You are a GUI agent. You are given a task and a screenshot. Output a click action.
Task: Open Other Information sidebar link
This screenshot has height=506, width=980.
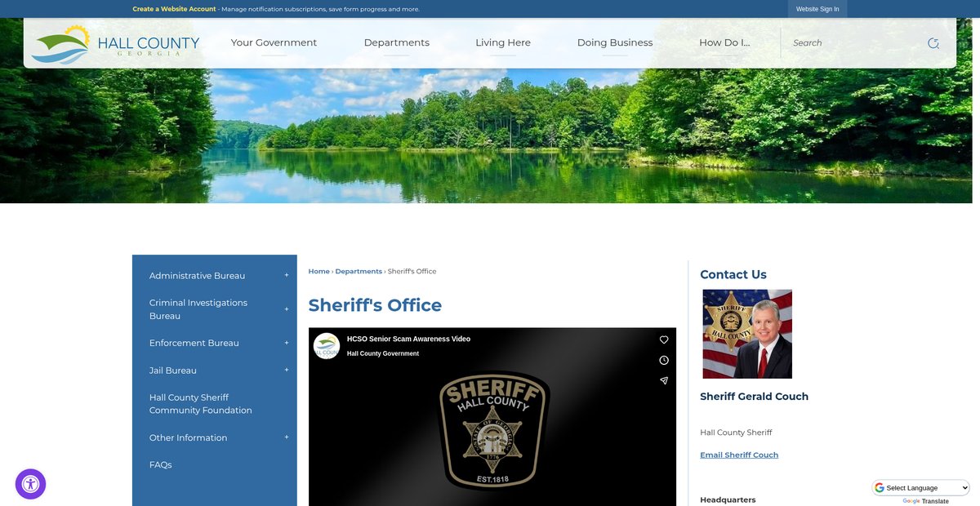(188, 437)
